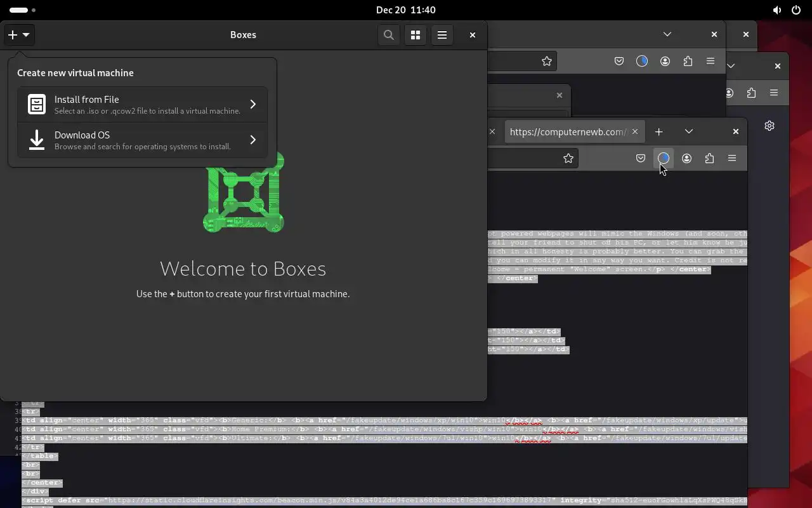This screenshot has height=508, width=812.
Task: Click blue circle extension in front Firefox
Action: 664,158
